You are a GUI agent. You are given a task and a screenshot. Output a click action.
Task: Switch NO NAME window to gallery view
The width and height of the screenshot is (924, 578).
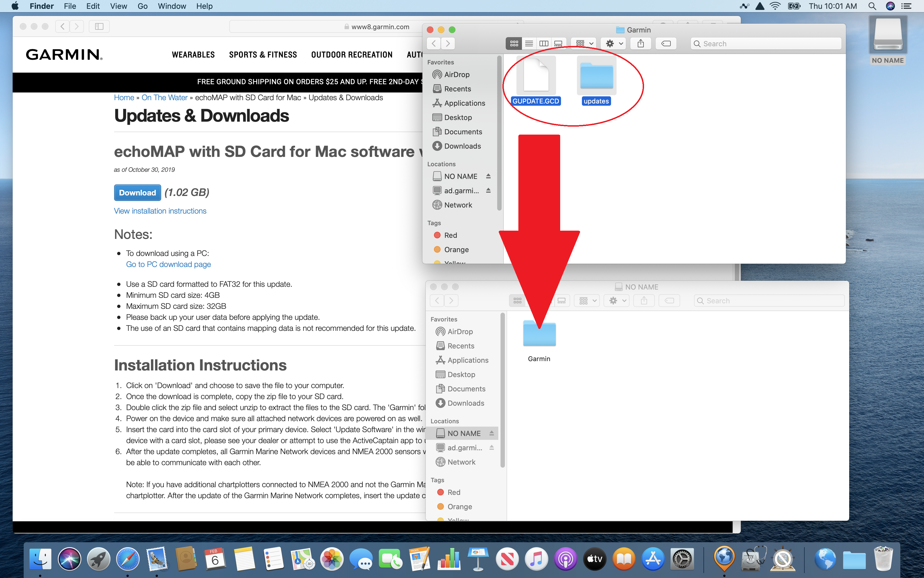(x=562, y=301)
